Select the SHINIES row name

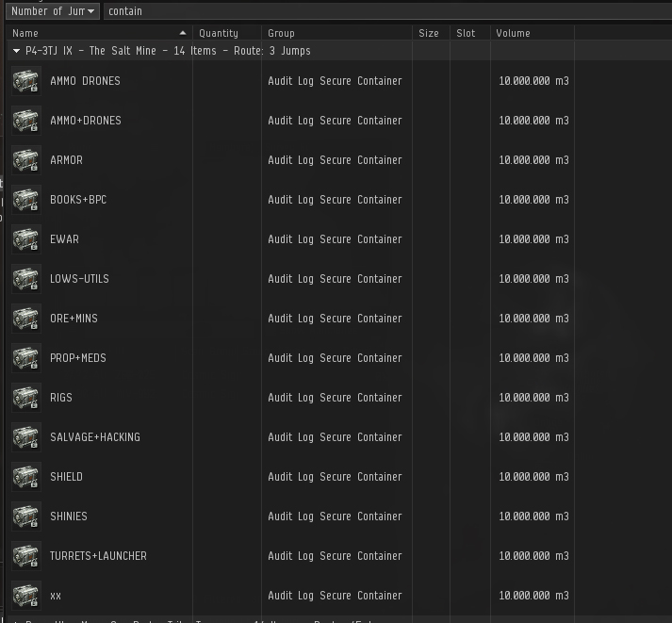(69, 516)
